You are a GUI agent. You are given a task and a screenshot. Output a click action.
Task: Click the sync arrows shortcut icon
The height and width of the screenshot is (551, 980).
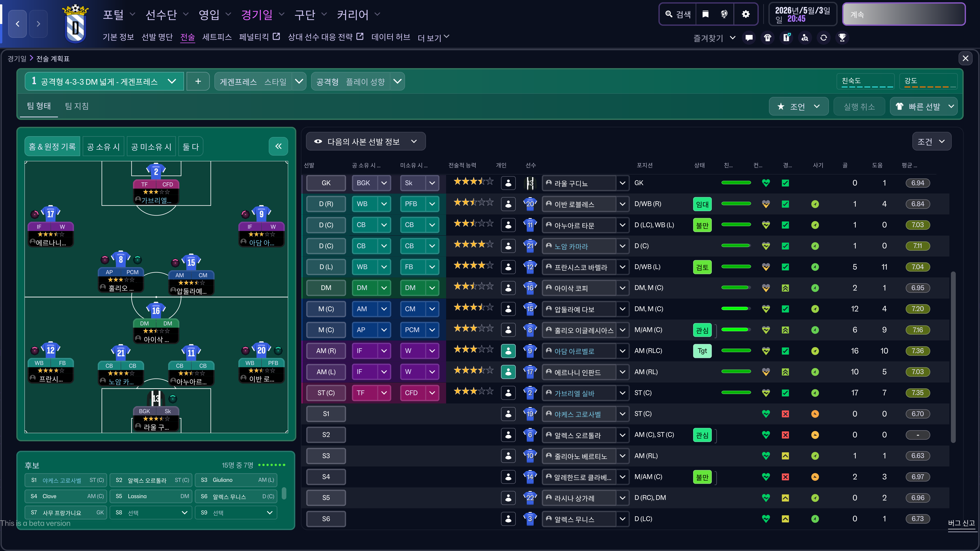click(823, 38)
